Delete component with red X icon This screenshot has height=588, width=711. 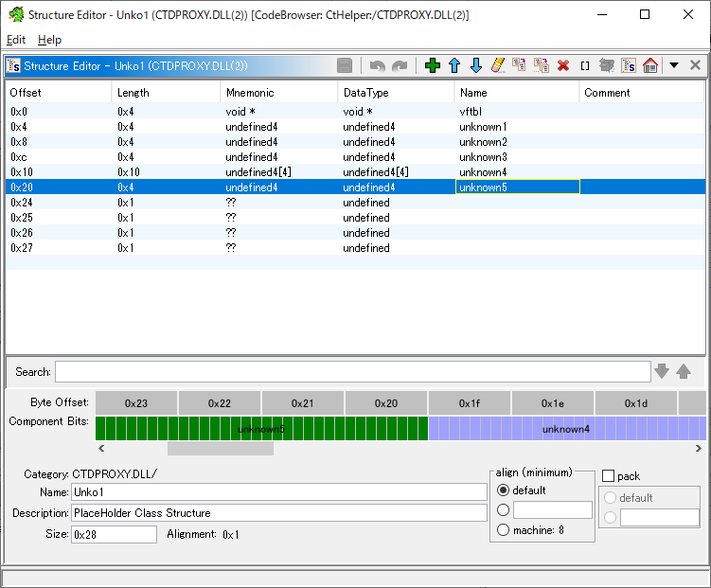[563, 66]
